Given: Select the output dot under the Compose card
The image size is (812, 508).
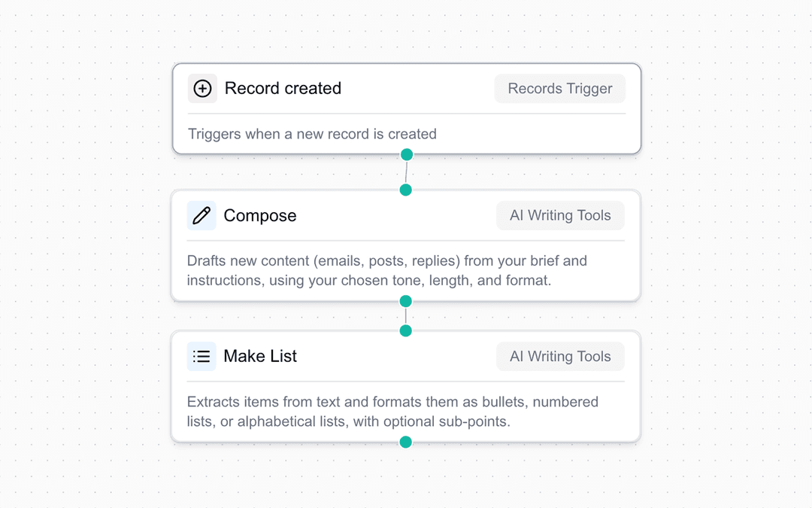Looking at the screenshot, I should 406,301.
